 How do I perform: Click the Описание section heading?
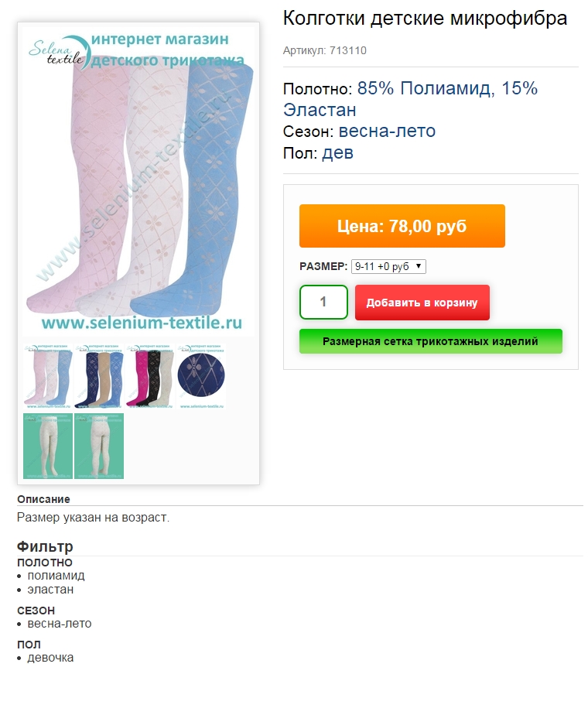point(43,499)
